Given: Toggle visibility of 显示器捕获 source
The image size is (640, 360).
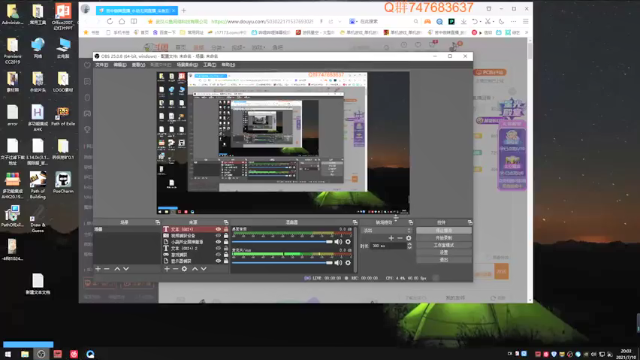Looking at the screenshot, I should [x=218, y=260].
